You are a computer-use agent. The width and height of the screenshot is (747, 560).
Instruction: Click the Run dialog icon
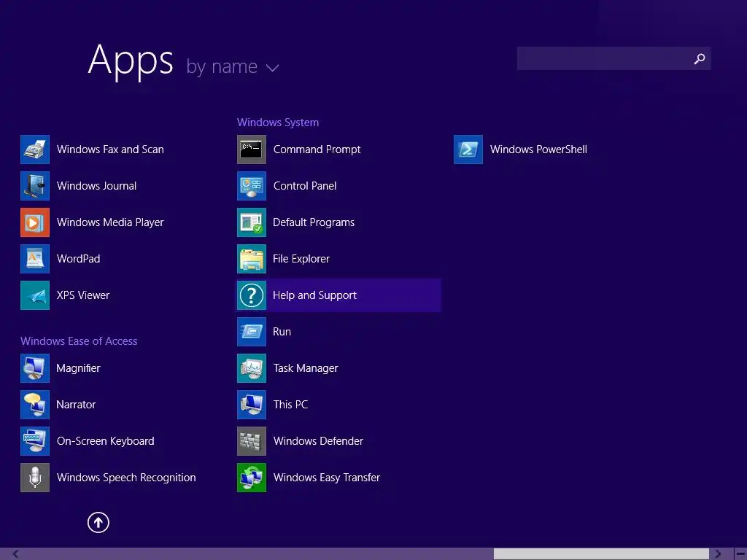252,332
